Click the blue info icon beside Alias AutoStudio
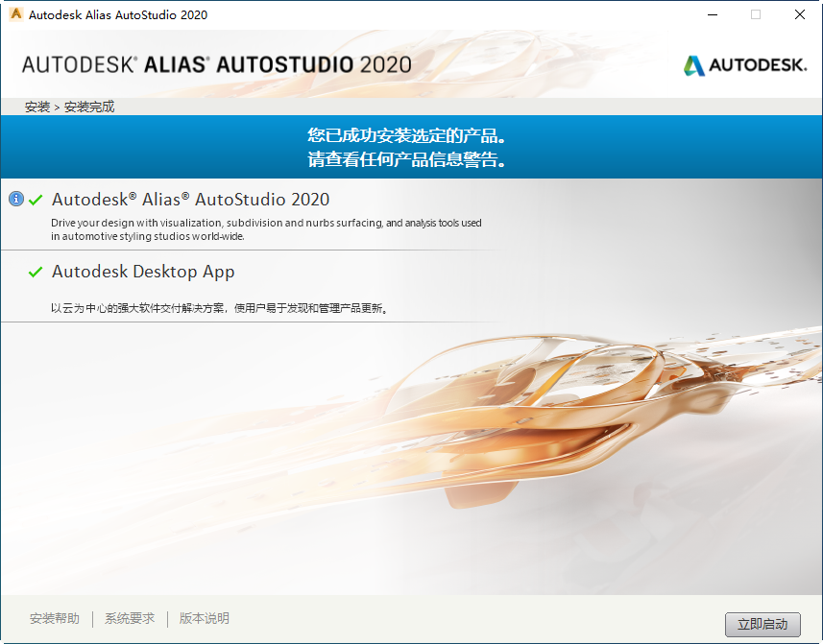Image resolution: width=823 pixels, height=644 pixels. [x=16, y=200]
